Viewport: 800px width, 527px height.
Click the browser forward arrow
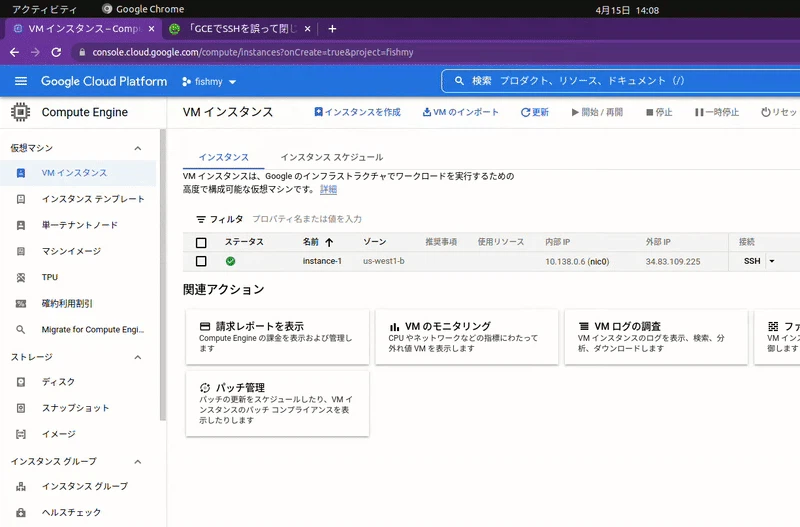tap(35, 52)
